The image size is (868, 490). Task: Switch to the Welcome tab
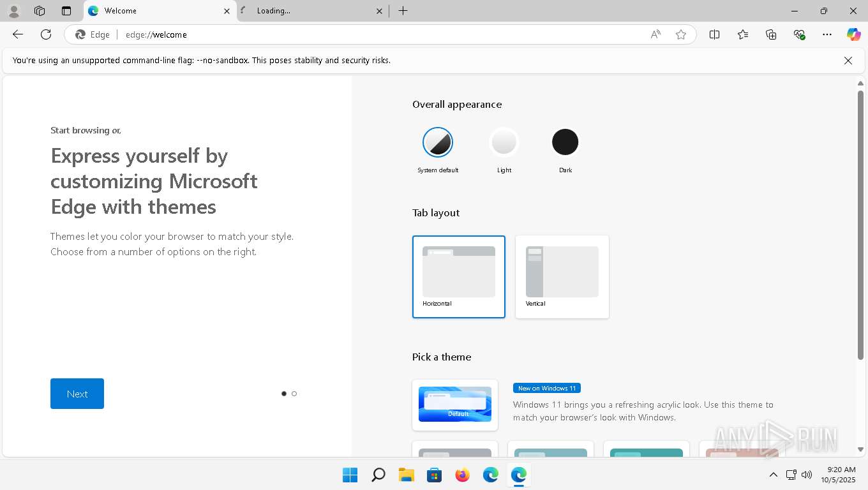coord(160,11)
